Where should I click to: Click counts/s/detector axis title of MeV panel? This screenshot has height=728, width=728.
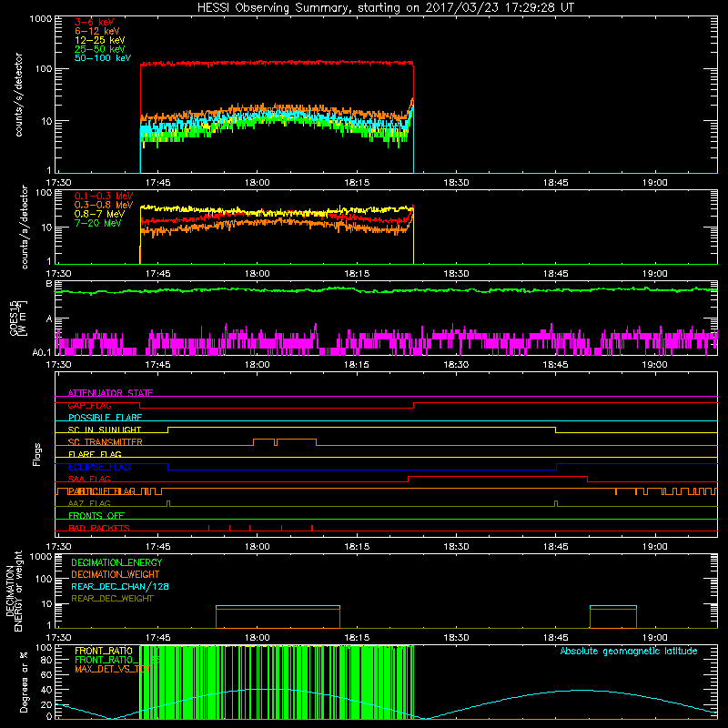25,227
